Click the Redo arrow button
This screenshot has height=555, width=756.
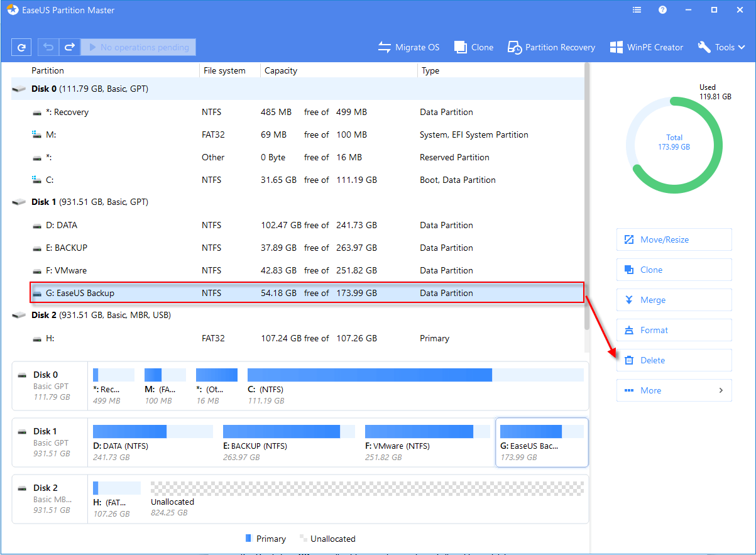click(70, 47)
